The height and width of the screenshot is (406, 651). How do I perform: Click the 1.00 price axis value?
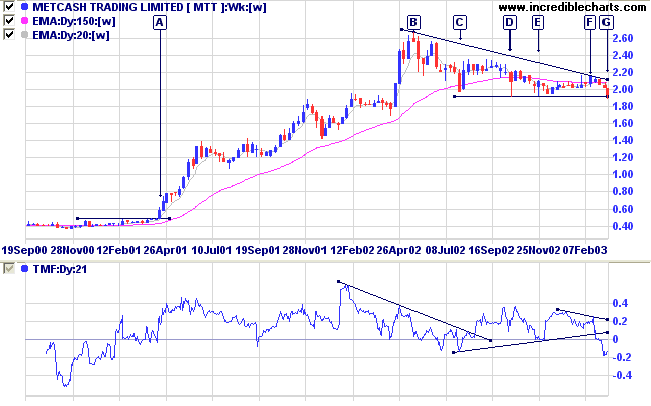pyautogui.click(x=623, y=174)
